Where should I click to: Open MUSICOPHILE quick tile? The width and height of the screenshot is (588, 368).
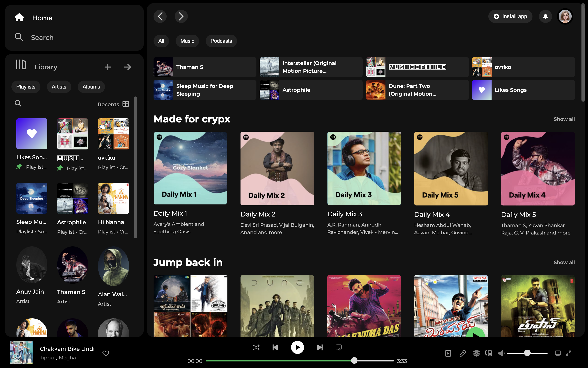pos(417,67)
